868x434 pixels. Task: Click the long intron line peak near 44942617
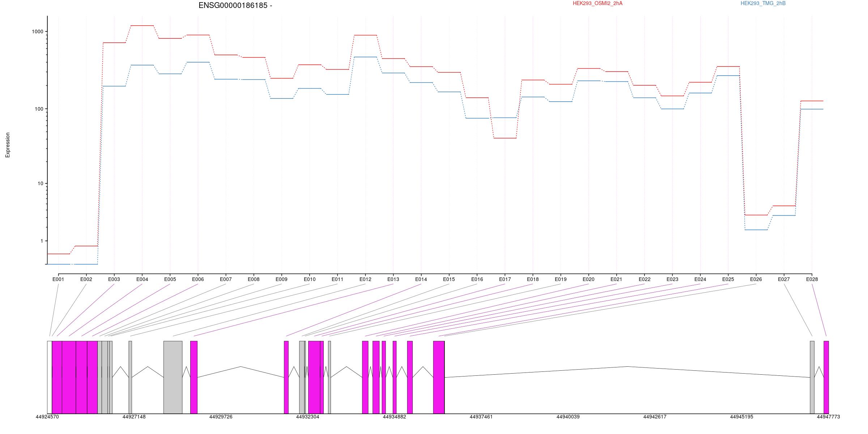(x=627, y=366)
